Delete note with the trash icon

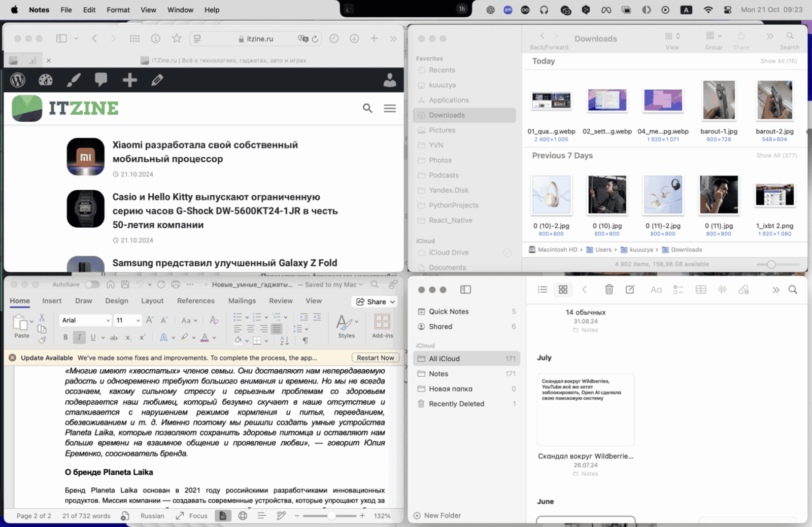pyautogui.click(x=609, y=290)
